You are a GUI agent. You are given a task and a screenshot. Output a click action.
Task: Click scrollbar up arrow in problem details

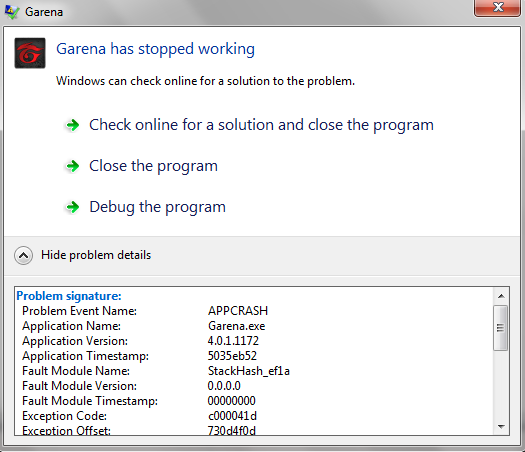pos(501,296)
